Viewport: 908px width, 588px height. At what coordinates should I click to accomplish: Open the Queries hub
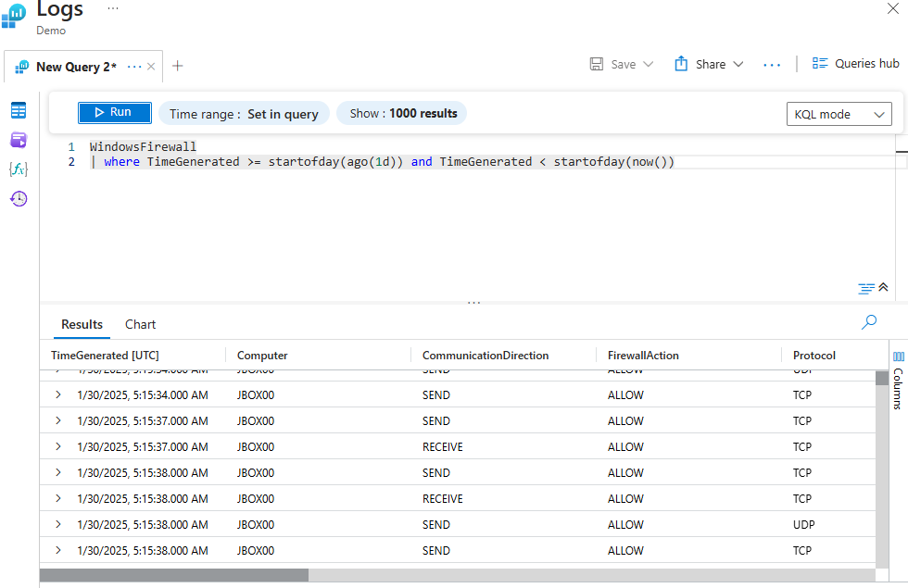(855, 64)
